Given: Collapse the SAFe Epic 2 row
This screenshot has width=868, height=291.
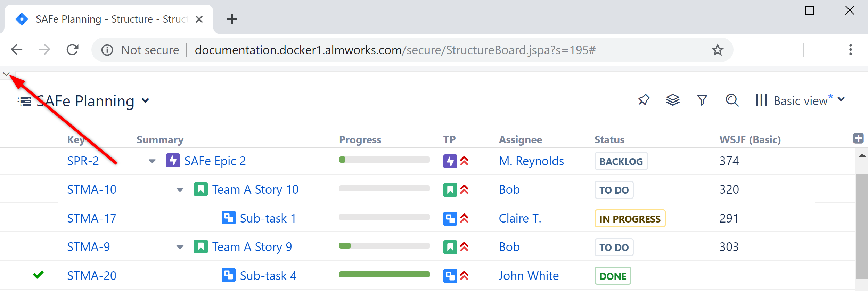Looking at the screenshot, I should pos(152,161).
